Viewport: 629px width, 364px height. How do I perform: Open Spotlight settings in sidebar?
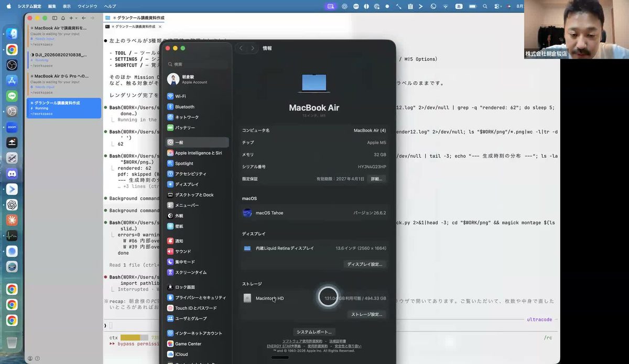pyautogui.click(x=197, y=163)
